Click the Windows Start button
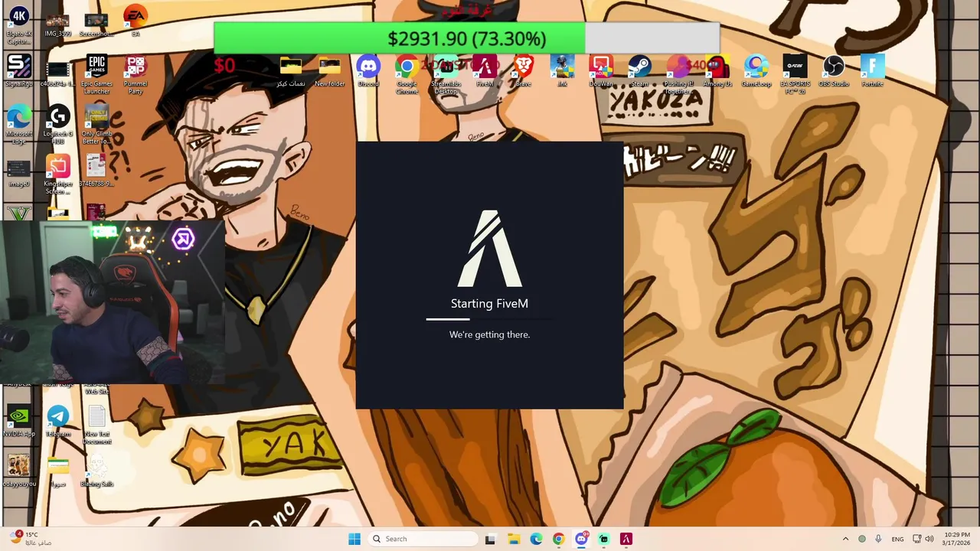The width and height of the screenshot is (980, 551). point(354,539)
